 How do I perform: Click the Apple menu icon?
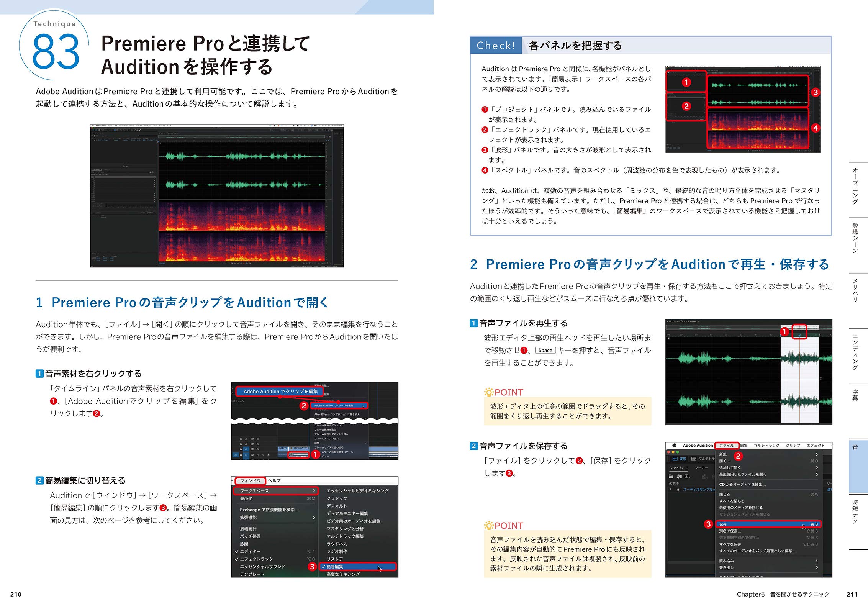(x=675, y=446)
